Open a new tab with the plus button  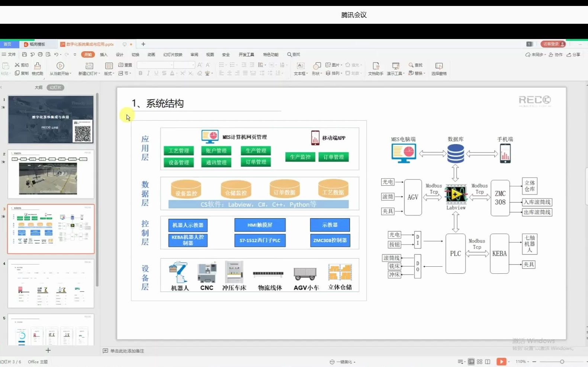click(x=143, y=44)
